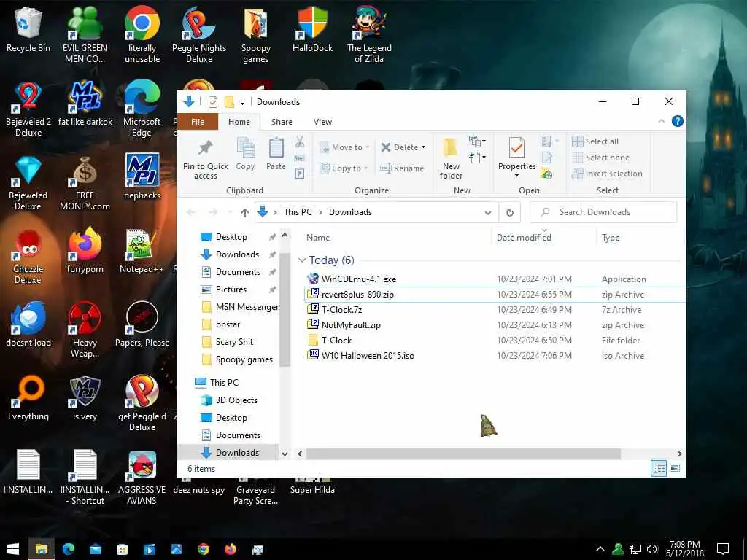Click Pin to Quick access in ribbon
The width and height of the screenshot is (747, 560).
point(205,159)
